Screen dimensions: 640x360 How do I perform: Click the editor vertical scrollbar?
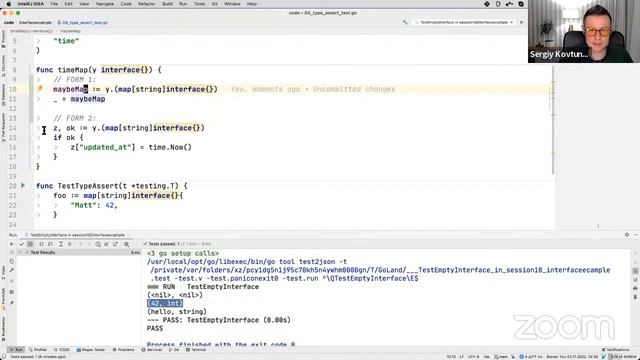[553, 119]
